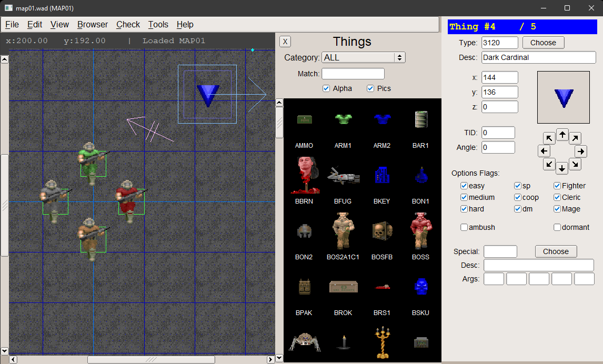The width and height of the screenshot is (603, 364).
Task: Set angle to north-east arrow button
Action: [x=575, y=138]
